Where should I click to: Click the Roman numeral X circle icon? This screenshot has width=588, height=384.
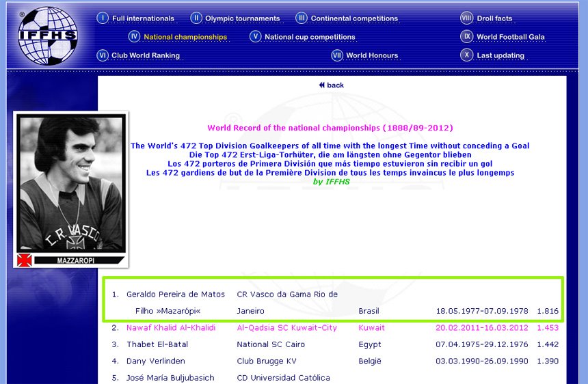click(466, 55)
